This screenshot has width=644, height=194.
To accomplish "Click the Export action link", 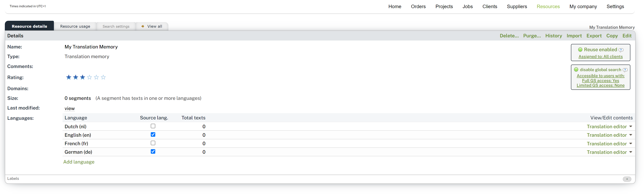I will [x=594, y=36].
